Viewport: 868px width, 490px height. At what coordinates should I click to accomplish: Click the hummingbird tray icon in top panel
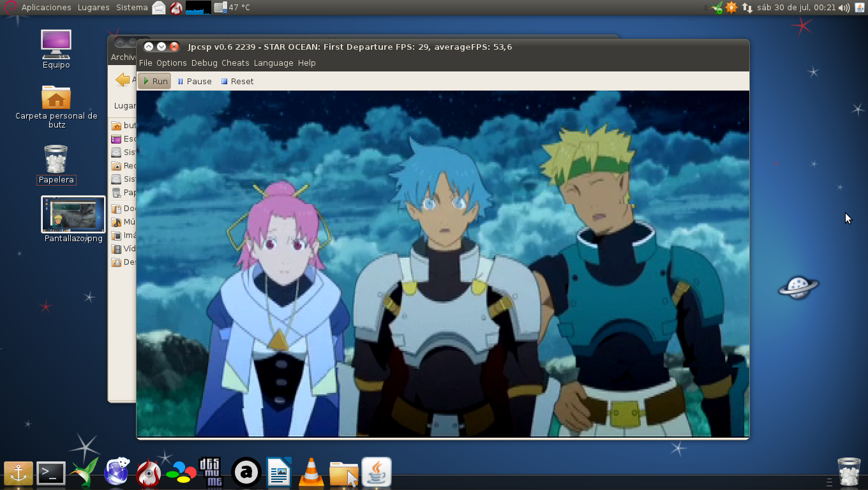click(717, 8)
